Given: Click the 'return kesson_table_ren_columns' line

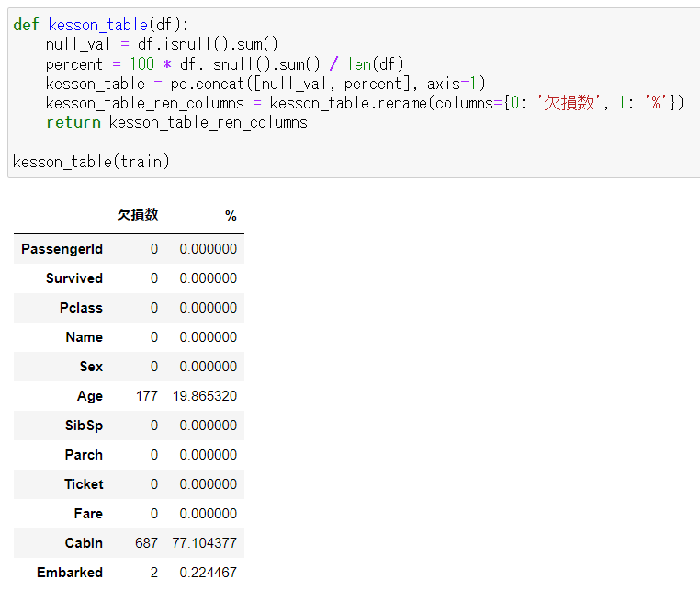Looking at the screenshot, I should (x=176, y=123).
